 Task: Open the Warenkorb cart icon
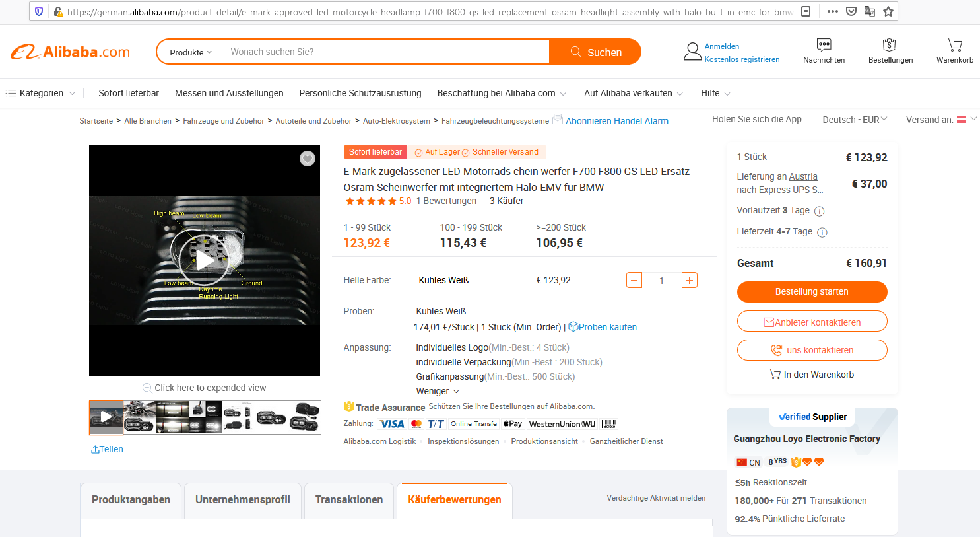point(955,45)
